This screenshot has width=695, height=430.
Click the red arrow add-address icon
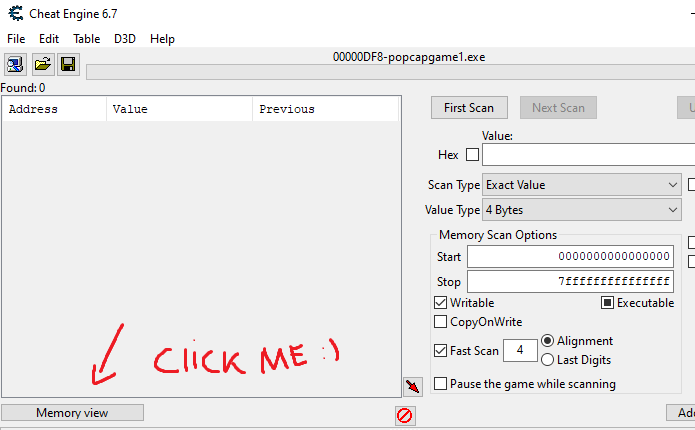pyautogui.click(x=413, y=387)
